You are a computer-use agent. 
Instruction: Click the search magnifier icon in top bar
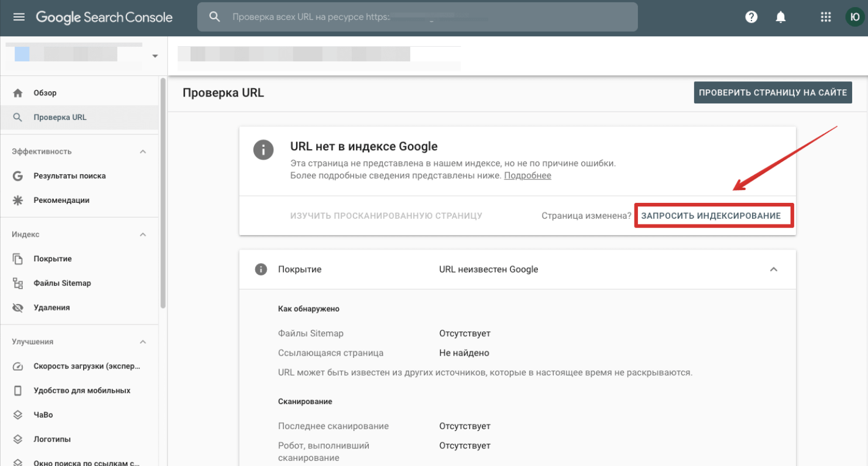[x=215, y=17]
